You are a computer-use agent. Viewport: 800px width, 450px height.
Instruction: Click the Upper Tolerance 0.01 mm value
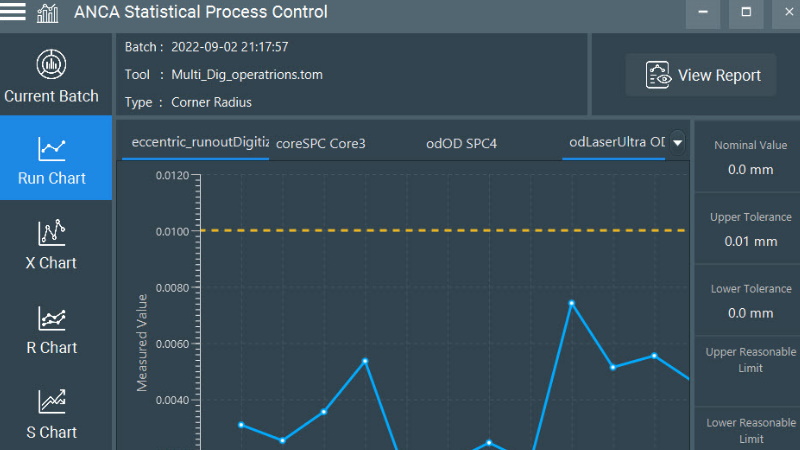751,241
